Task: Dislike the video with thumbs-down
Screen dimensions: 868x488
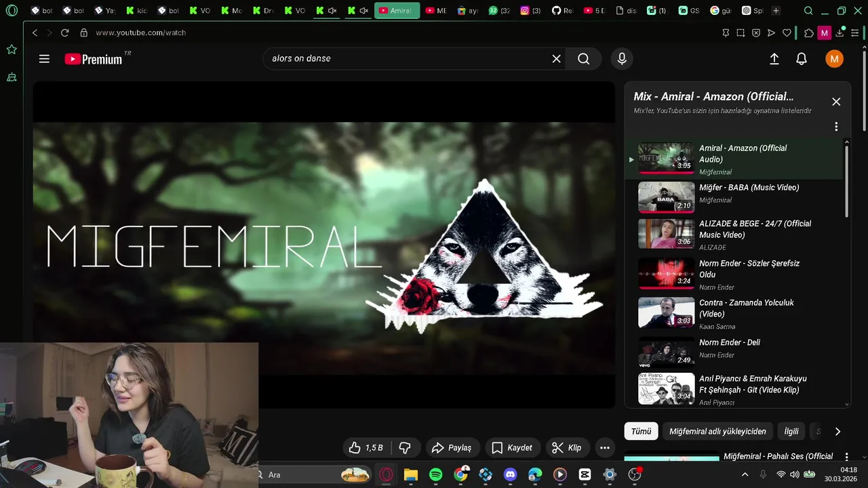Action: click(x=405, y=448)
